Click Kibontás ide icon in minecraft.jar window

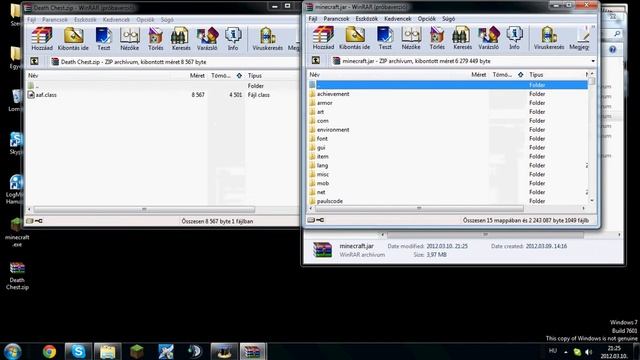click(354, 38)
